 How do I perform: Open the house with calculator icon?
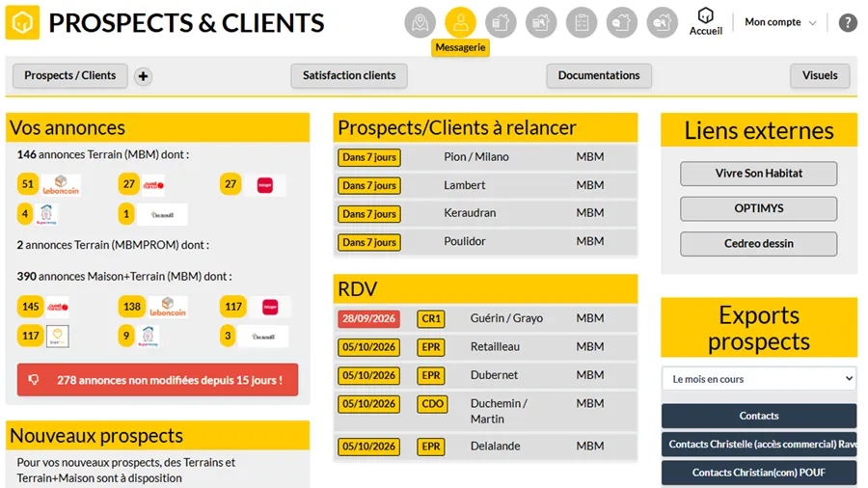(x=501, y=23)
